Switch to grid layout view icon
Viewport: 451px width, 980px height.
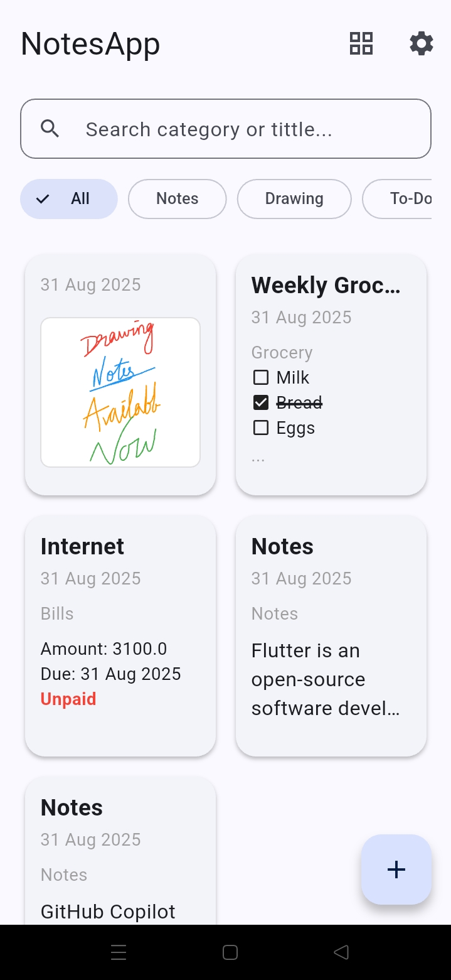(361, 44)
